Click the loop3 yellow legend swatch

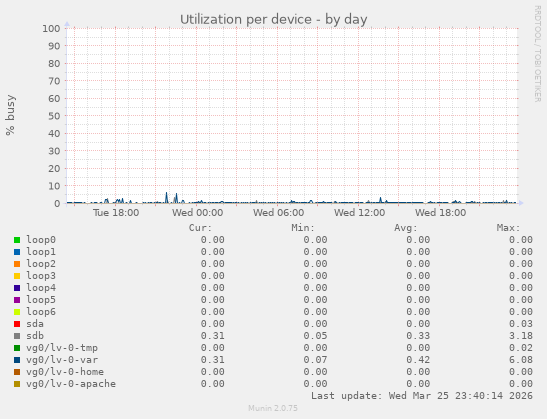pyautogui.click(x=17, y=276)
